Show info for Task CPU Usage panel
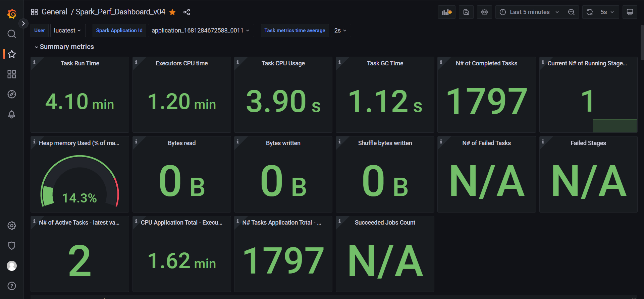The image size is (644, 299). (x=238, y=62)
